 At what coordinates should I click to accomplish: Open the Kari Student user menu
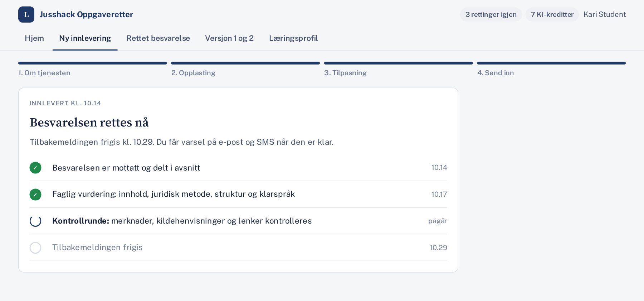click(x=605, y=14)
